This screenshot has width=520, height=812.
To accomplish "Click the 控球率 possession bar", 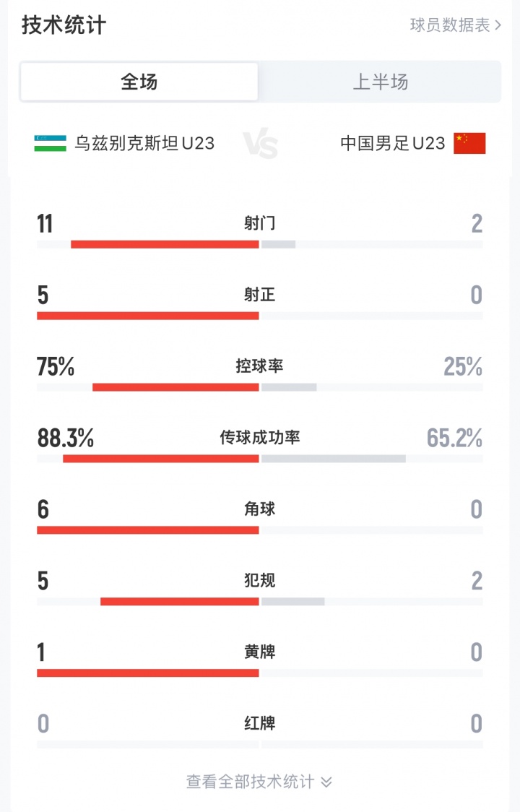I will pos(175,387).
